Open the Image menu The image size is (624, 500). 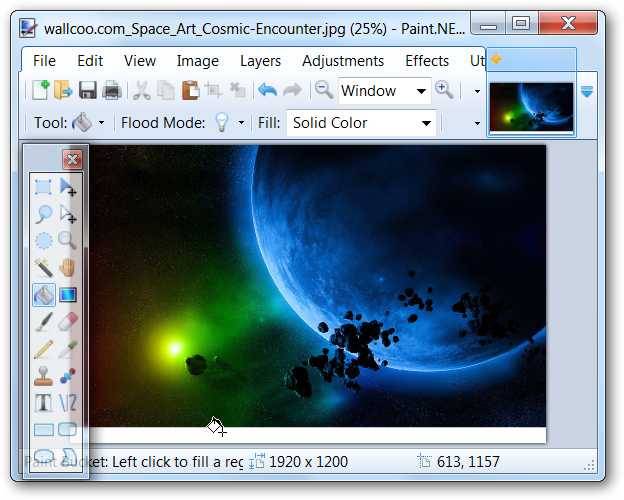[x=198, y=61]
